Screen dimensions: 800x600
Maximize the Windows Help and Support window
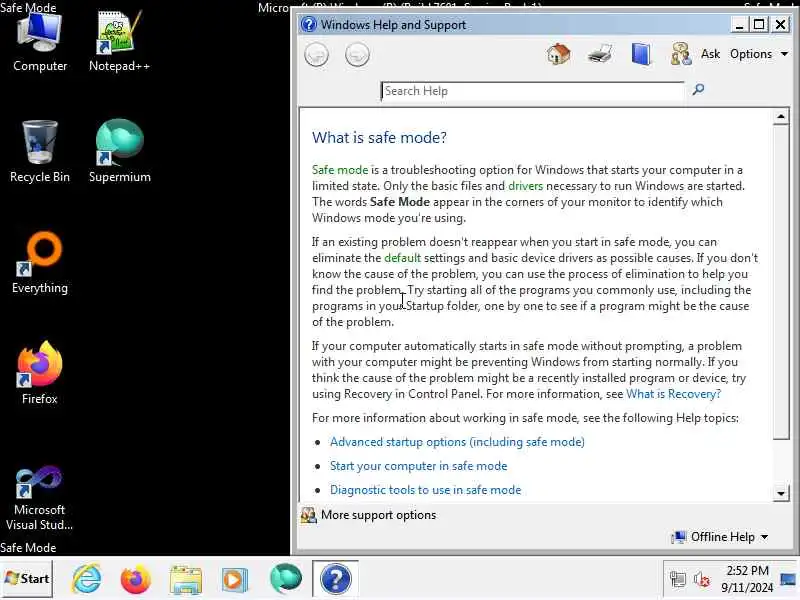coord(759,24)
